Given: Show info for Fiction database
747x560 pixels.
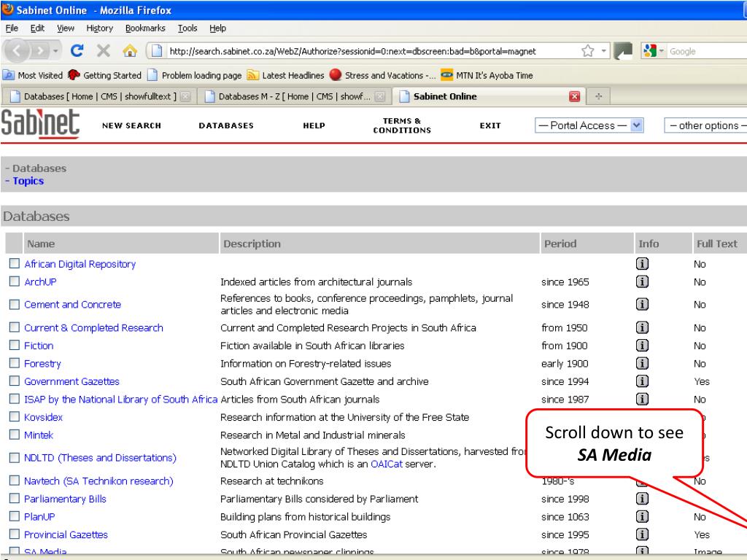Looking at the screenshot, I should pyautogui.click(x=642, y=345).
